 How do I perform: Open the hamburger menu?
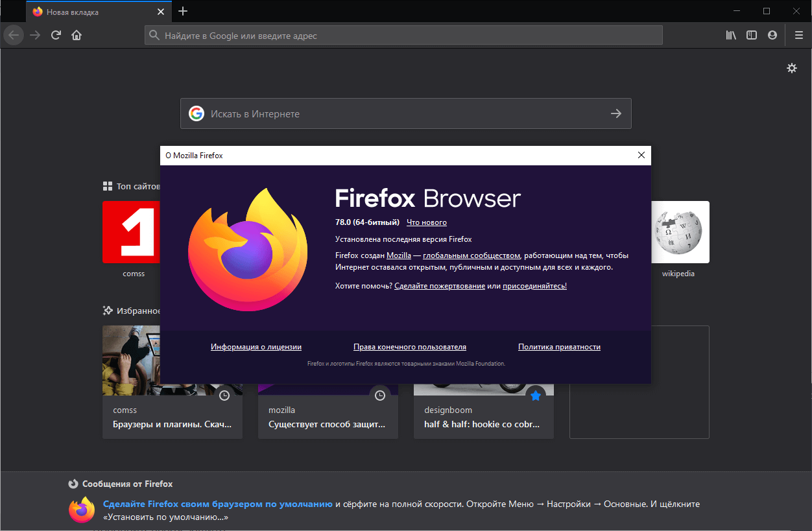tap(798, 35)
